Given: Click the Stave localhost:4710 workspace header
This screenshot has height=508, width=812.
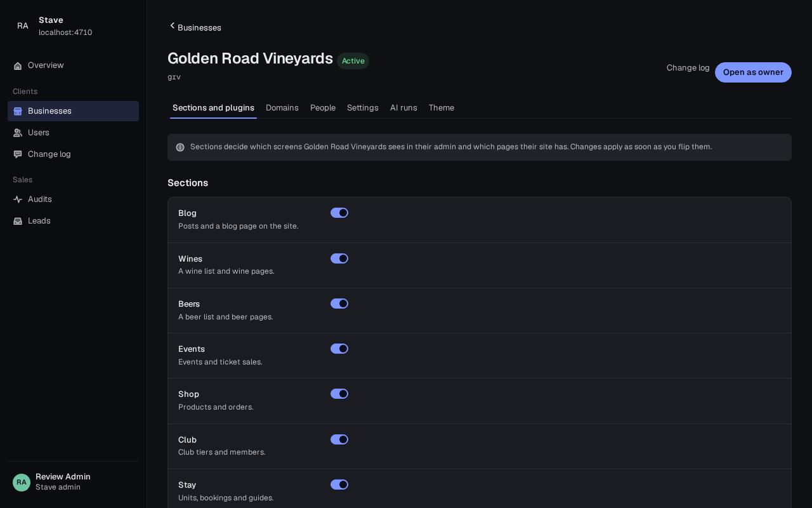Looking at the screenshot, I should (x=73, y=26).
